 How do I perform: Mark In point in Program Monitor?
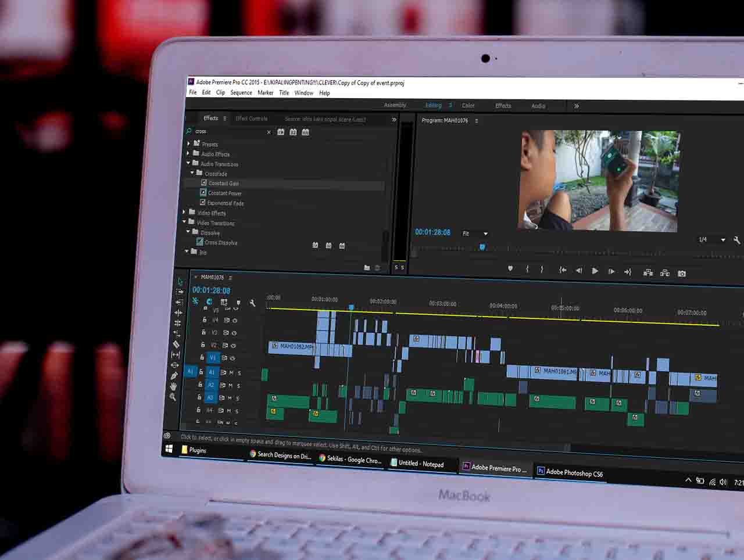pos(527,269)
